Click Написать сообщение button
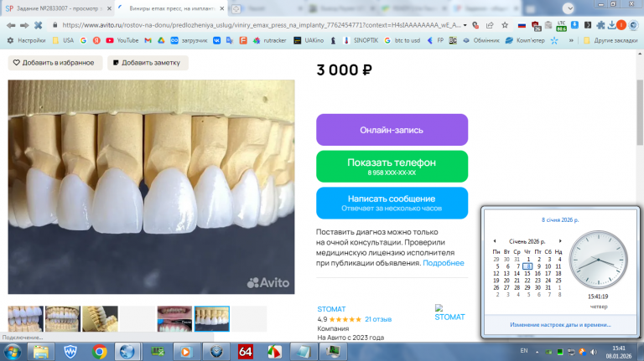The height and width of the screenshot is (361, 644). (392, 203)
